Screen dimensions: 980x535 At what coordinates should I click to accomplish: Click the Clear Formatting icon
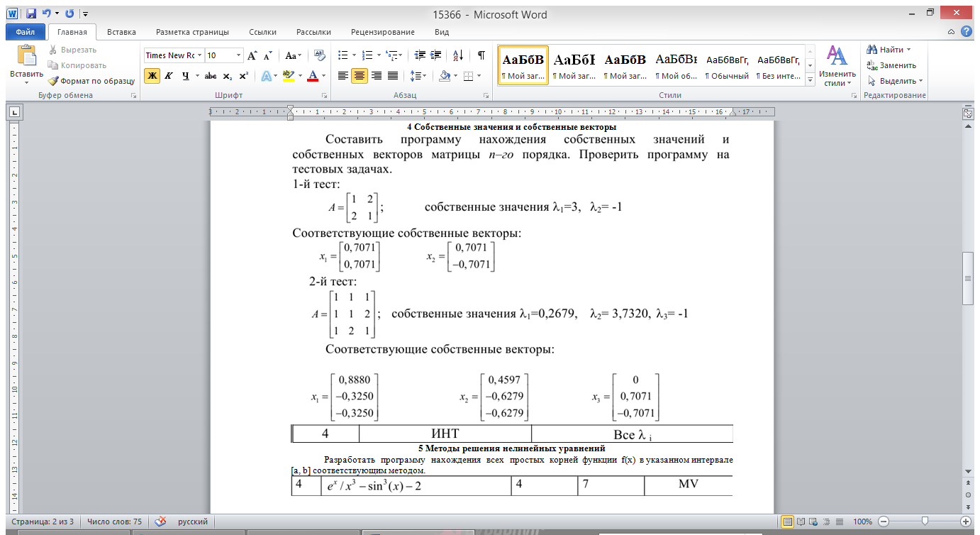tap(319, 55)
